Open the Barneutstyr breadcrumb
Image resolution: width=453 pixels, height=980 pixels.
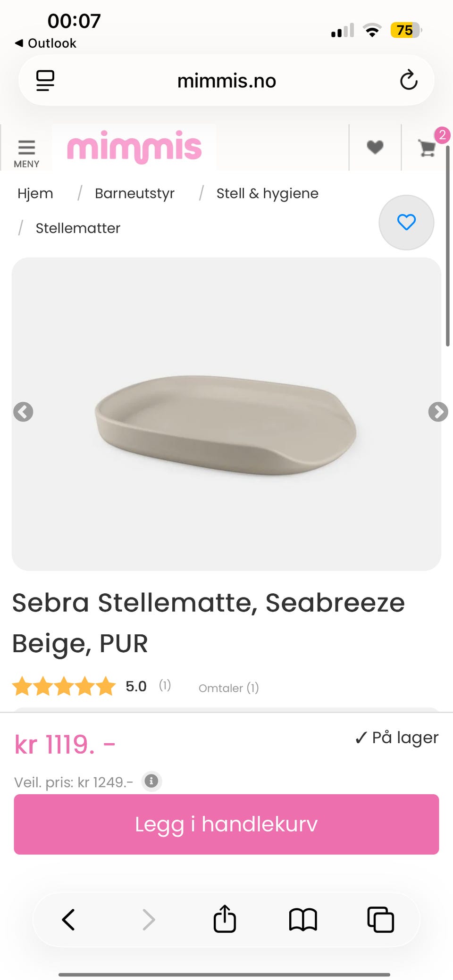pos(134,193)
